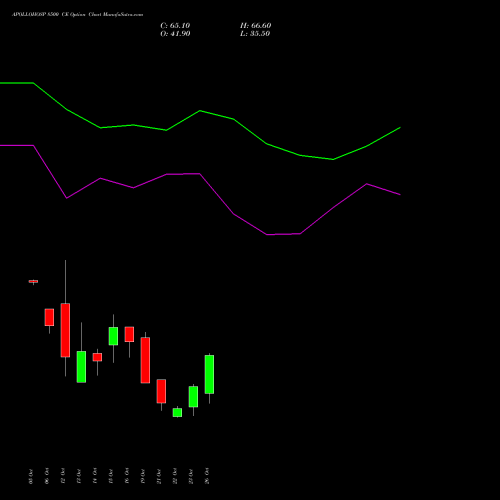Select the 26 Oct date axis label
This screenshot has width=500, height=500.
pos(207,476)
